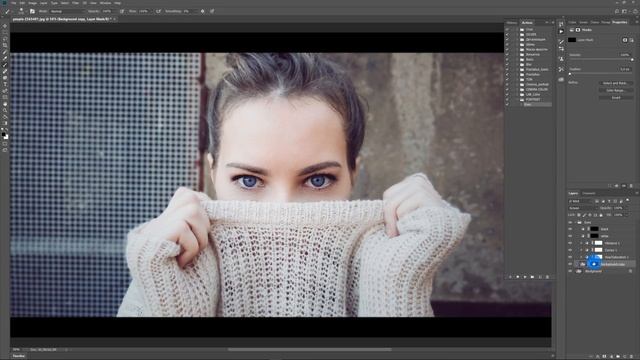The height and width of the screenshot is (360, 640).
Task: Begin recording an action
Action: pyautogui.click(x=518, y=277)
